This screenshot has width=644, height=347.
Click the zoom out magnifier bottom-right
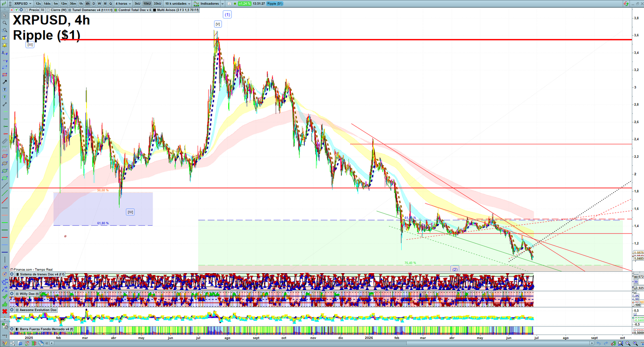(627, 343)
